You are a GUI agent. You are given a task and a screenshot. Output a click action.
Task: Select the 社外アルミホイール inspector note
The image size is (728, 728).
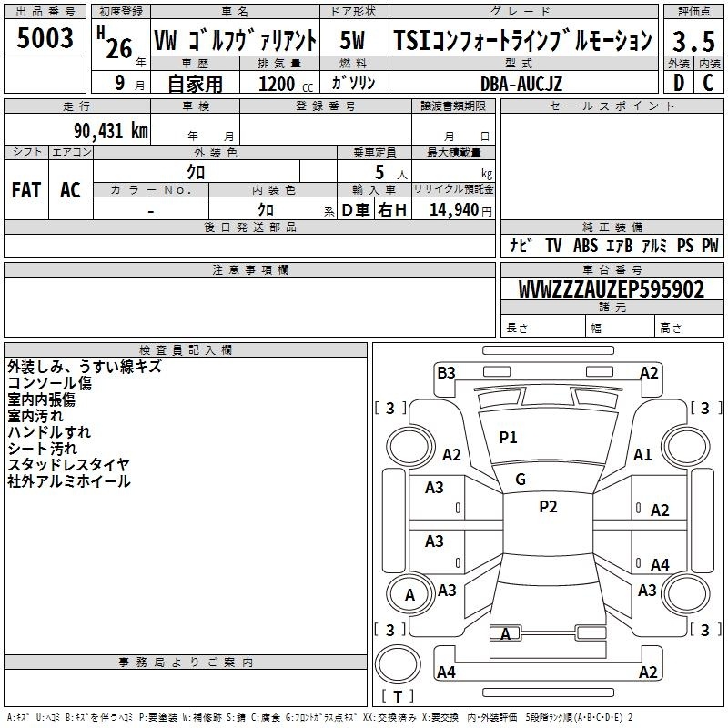(69, 481)
